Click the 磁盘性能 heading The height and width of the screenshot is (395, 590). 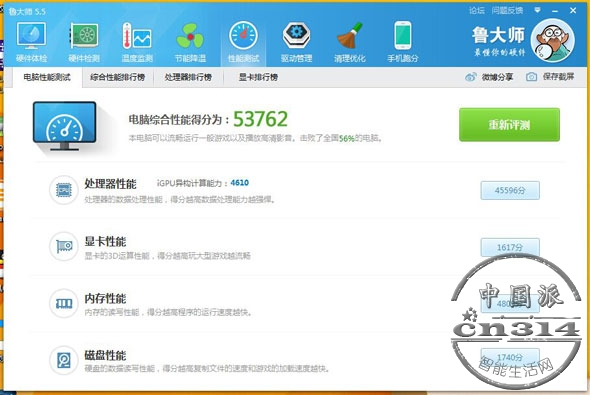105,355
